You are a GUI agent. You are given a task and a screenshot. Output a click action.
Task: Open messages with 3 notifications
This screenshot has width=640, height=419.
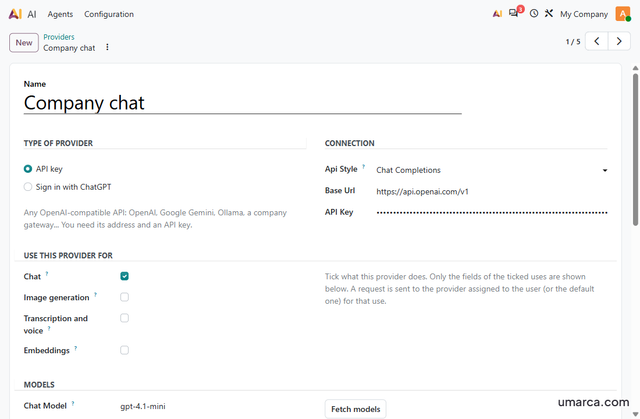point(516,13)
